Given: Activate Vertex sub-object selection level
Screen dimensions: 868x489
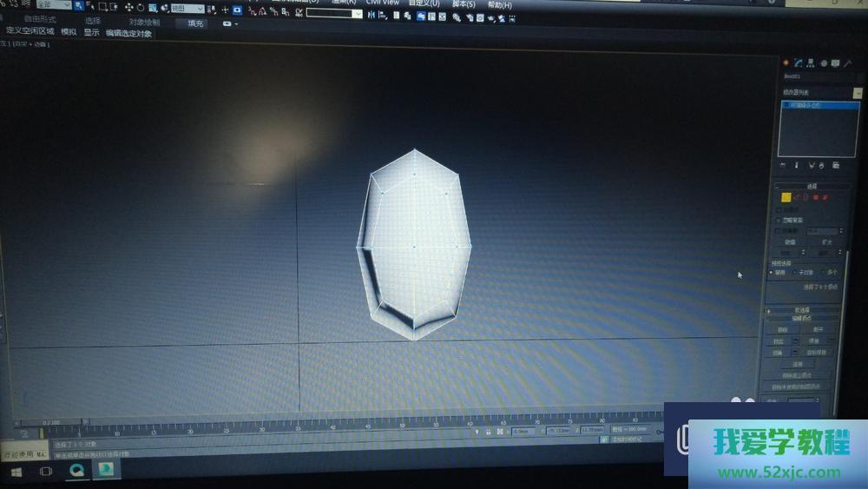Looking at the screenshot, I should [786, 197].
